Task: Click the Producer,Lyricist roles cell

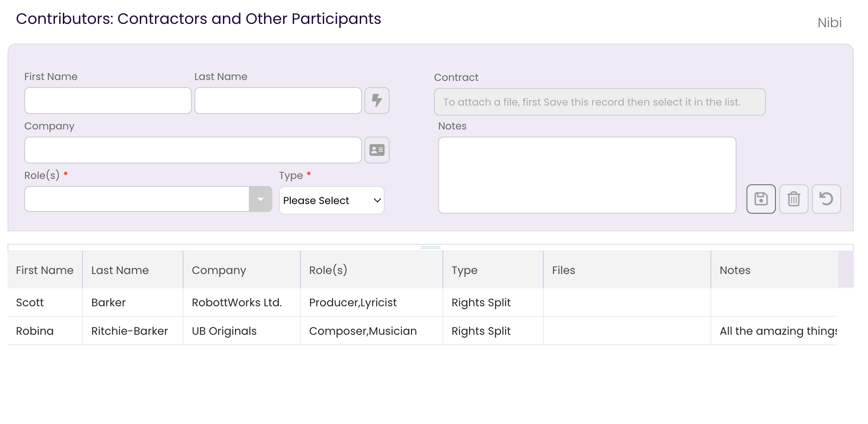Action: [x=372, y=302]
